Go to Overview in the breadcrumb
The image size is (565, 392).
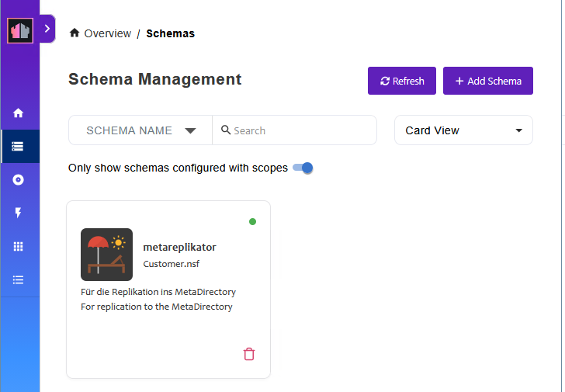pos(107,33)
